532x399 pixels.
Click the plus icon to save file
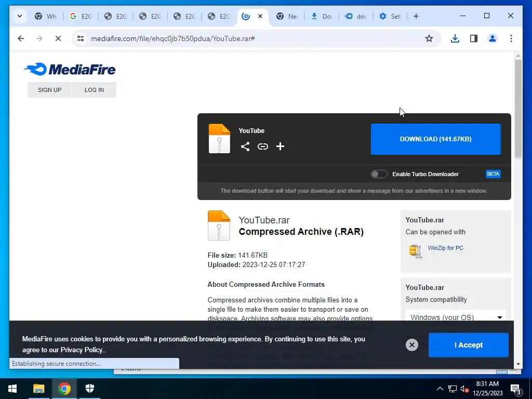point(280,146)
